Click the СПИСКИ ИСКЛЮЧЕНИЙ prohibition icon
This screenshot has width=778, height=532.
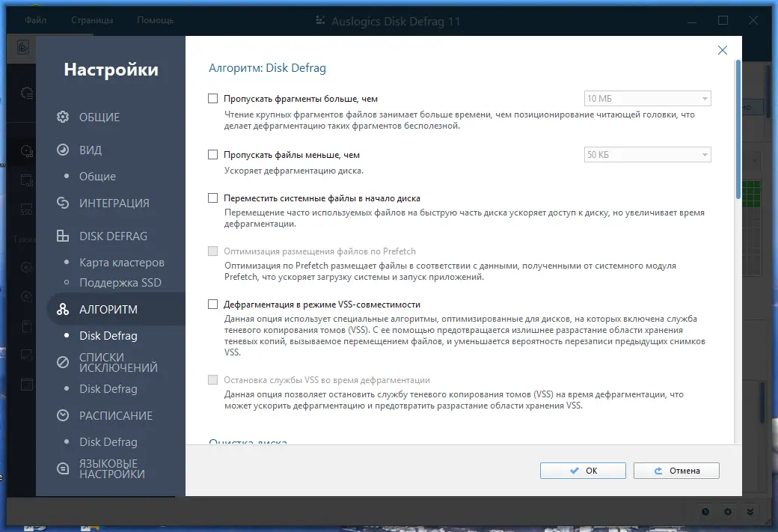tap(63, 362)
